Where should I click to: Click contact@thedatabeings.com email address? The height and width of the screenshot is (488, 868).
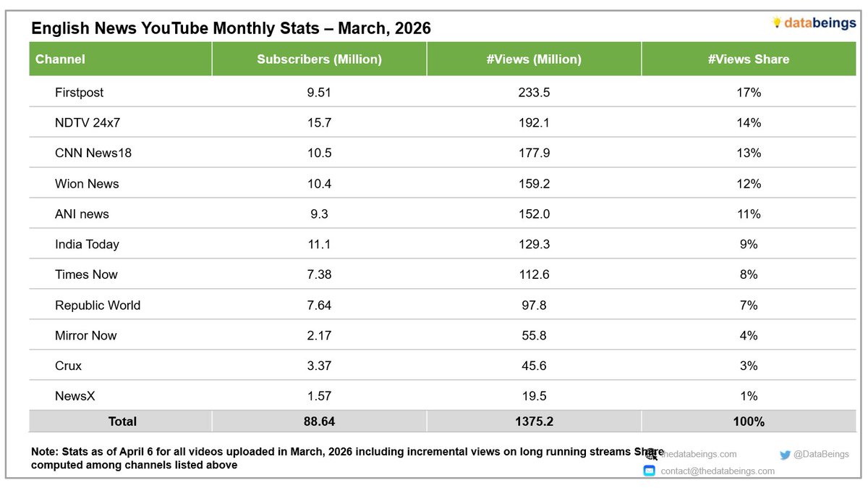click(x=718, y=471)
